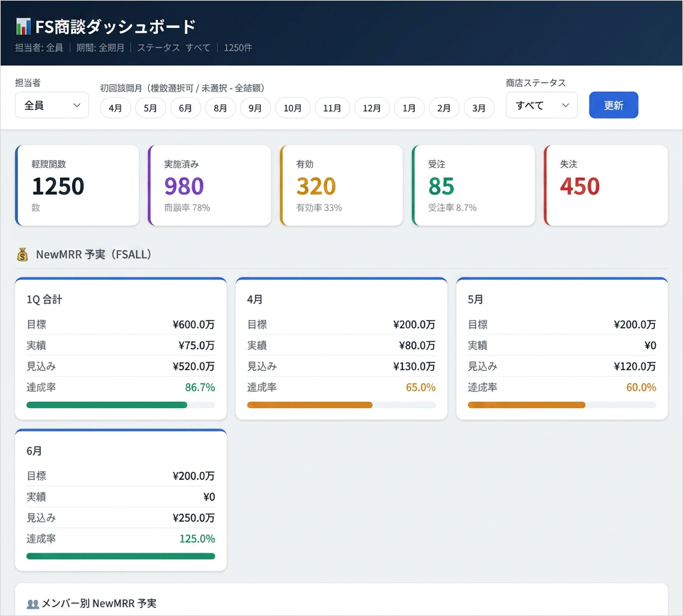Image resolution: width=683 pixels, height=616 pixels.
Task: Toggle the 12月 month filter chip
Action: 372,108
